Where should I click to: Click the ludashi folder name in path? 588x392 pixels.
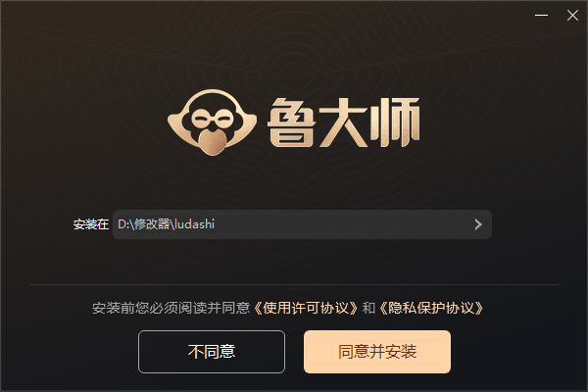pyautogui.click(x=195, y=224)
